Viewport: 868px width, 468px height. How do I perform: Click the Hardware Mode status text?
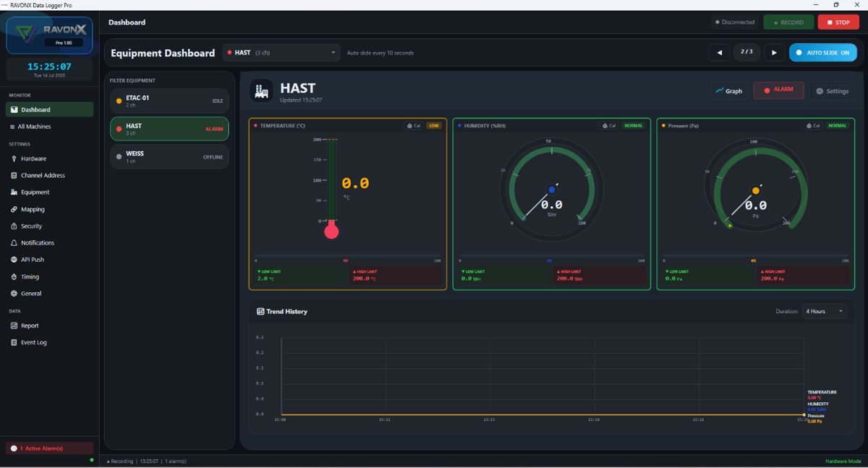[843, 461]
